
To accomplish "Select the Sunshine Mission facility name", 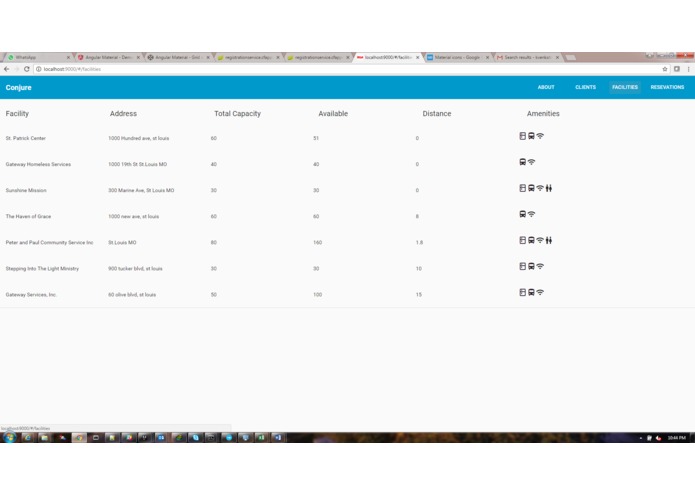I will (26, 191).
